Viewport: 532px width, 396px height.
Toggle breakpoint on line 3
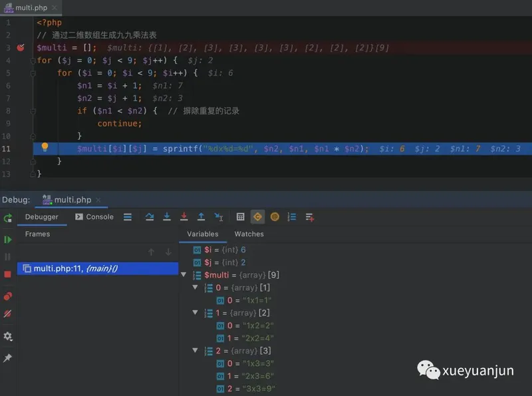click(21, 47)
